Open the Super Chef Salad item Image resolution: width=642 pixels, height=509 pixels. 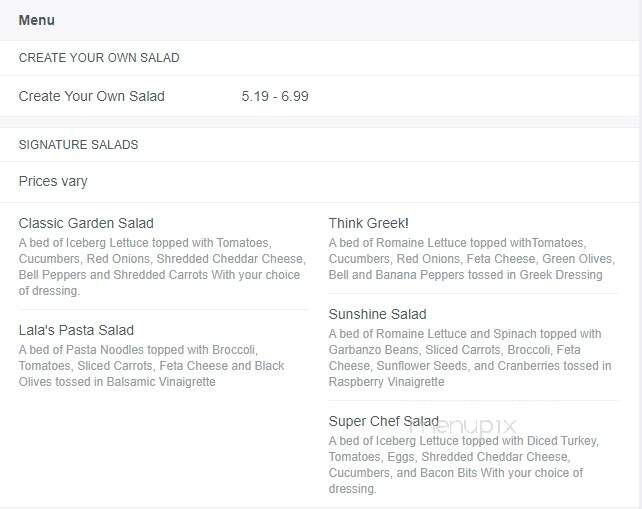coord(384,421)
